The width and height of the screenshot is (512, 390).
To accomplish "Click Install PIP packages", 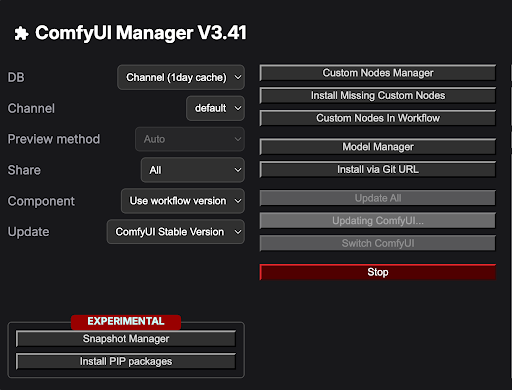I will point(126,361).
